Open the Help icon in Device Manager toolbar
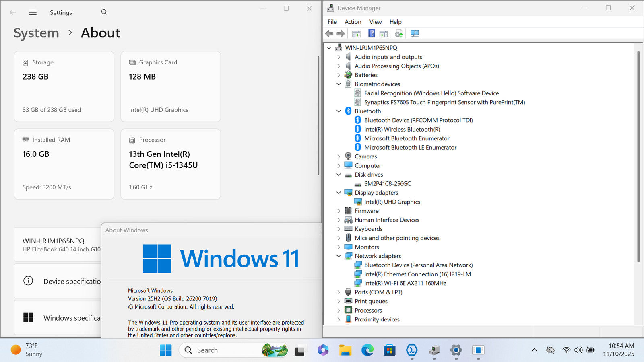 tap(372, 34)
